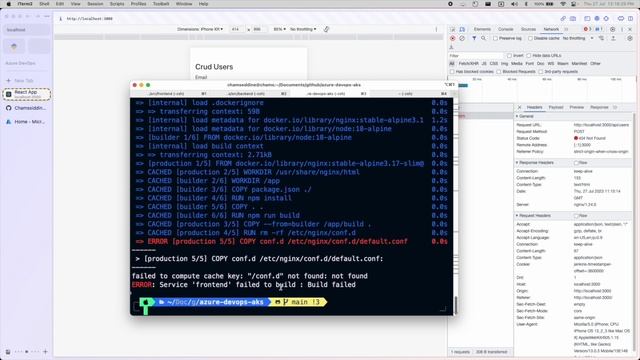This screenshot has width=640, height=360.
Task: Open the Payload tab of the request
Action: pos(556,107)
